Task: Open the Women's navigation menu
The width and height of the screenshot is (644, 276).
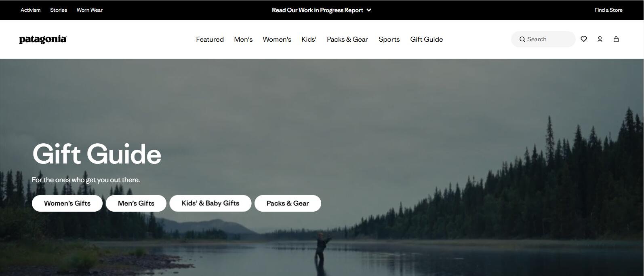Action: pos(277,39)
